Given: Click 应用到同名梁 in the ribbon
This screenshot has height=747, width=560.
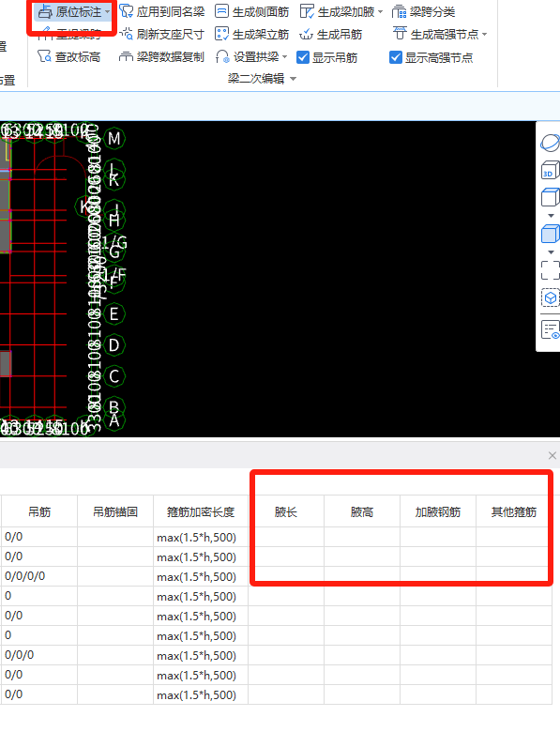Looking at the screenshot, I should [162, 11].
